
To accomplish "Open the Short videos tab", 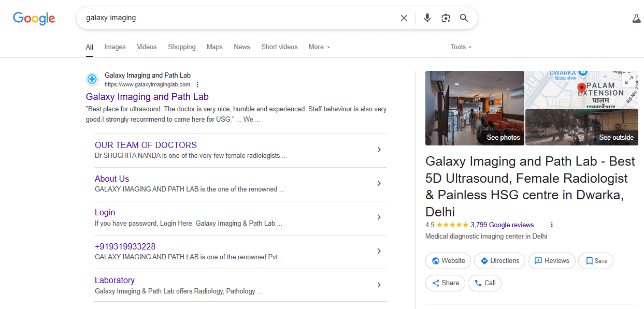I will click(279, 47).
